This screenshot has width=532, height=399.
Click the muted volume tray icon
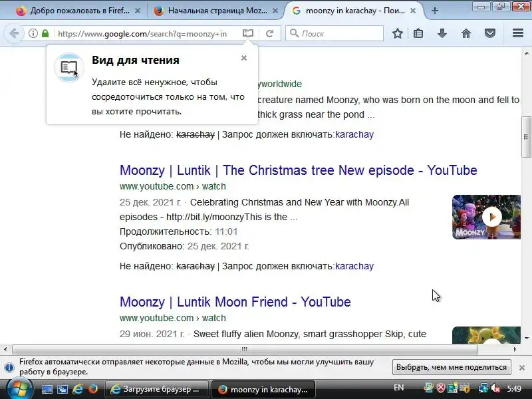pos(495,388)
